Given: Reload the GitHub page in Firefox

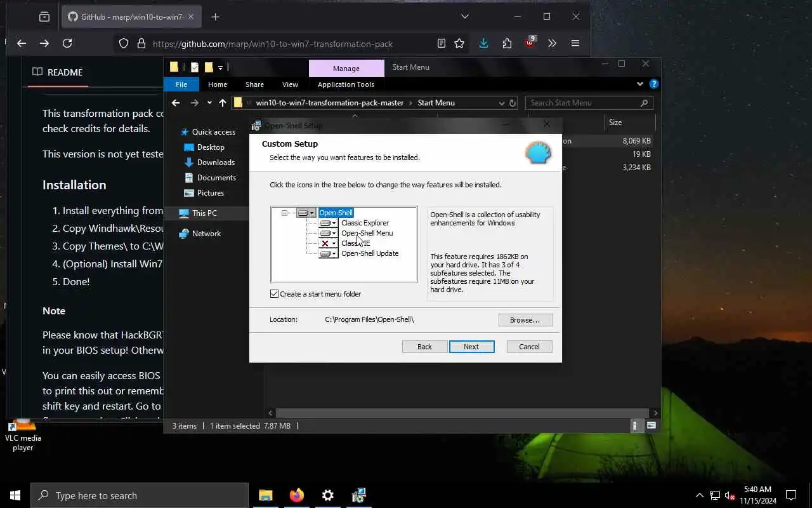Looking at the screenshot, I should (67, 43).
